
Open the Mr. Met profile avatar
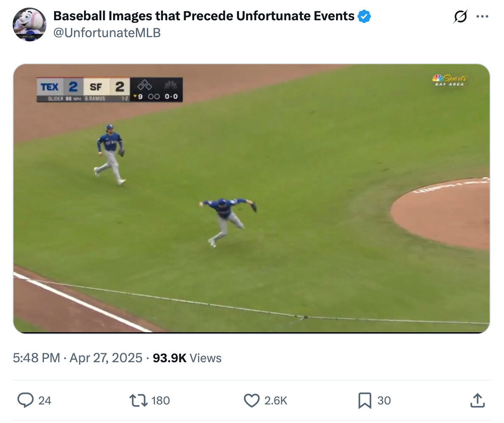[29, 24]
